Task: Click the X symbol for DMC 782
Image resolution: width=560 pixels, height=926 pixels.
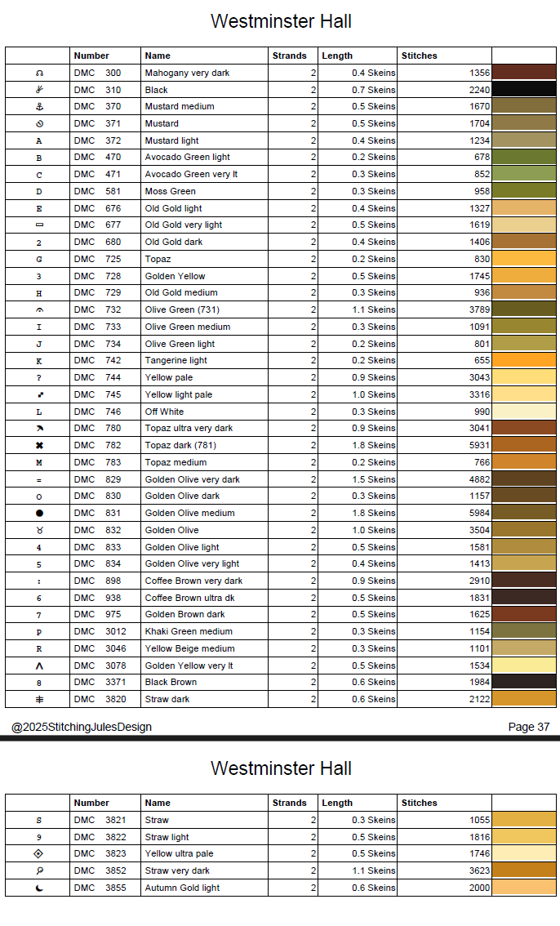Action: [39, 446]
